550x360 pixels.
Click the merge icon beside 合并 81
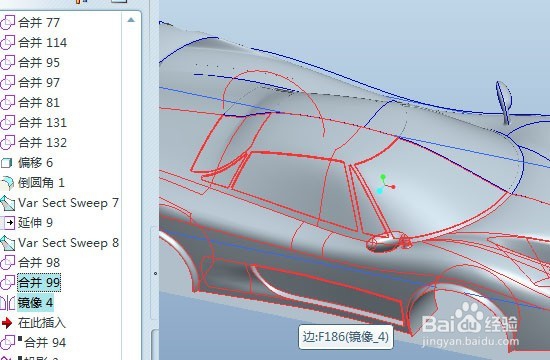[x=7, y=103]
